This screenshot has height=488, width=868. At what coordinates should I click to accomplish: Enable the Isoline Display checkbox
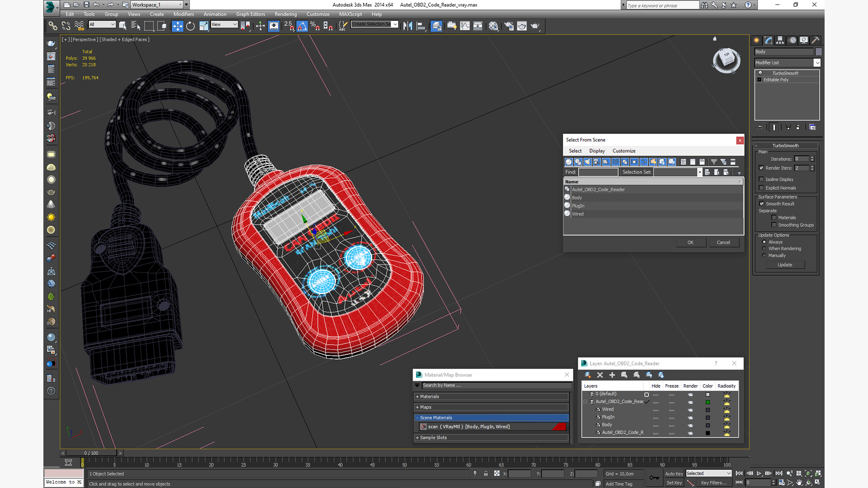point(761,179)
